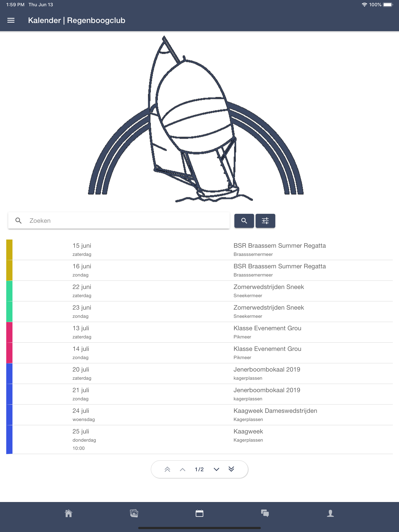Open the 25 juli Kaagweek event title
This screenshot has height=532, width=399.
pyautogui.click(x=248, y=432)
